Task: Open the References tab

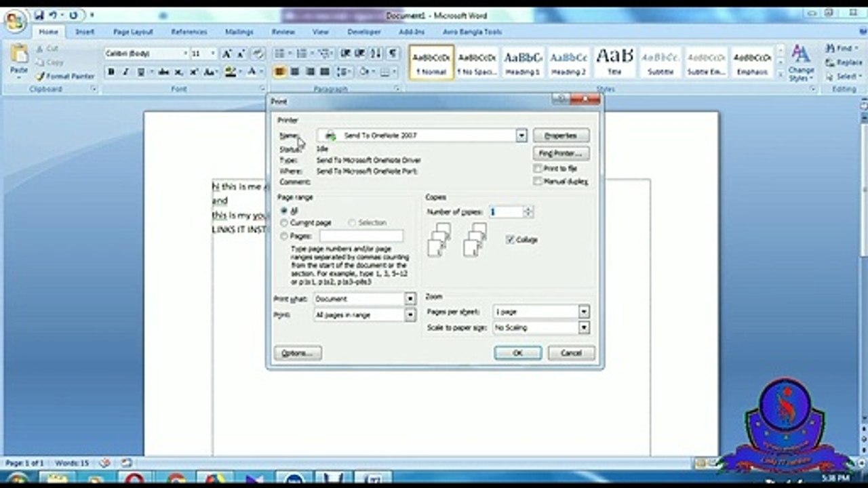Action: click(x=189, y=32)
